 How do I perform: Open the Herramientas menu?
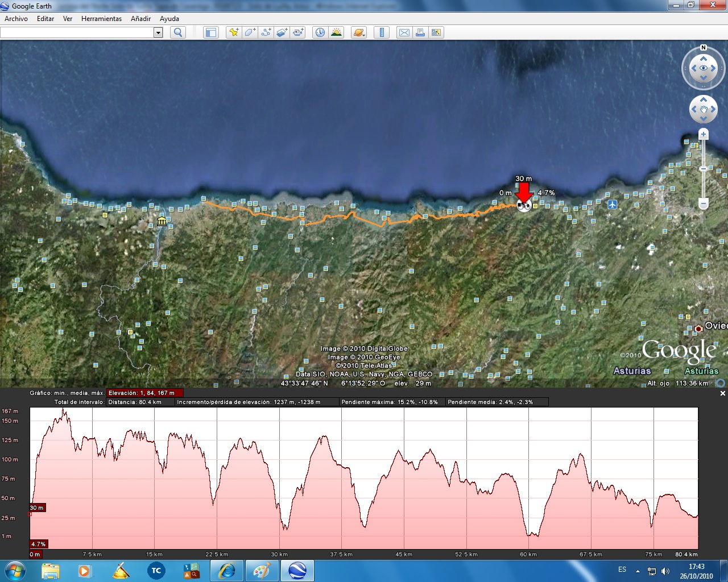101,19
